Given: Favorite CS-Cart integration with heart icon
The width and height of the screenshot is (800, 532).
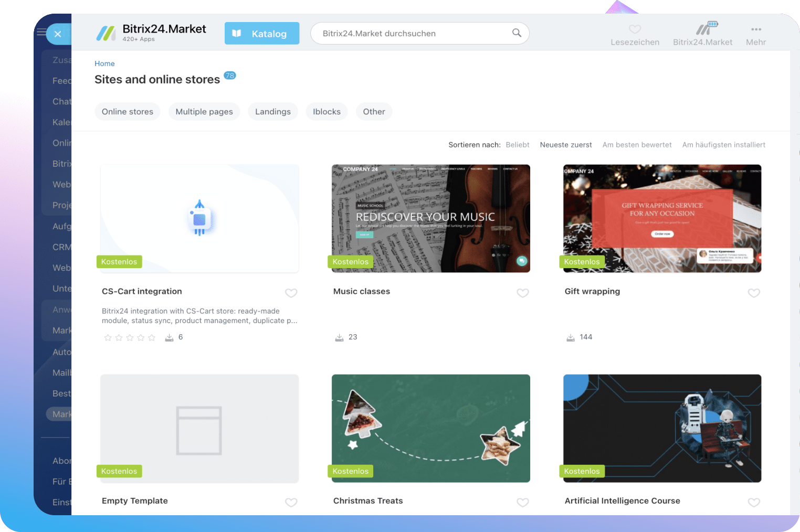Looking at the screenshot, I should 291,293.
